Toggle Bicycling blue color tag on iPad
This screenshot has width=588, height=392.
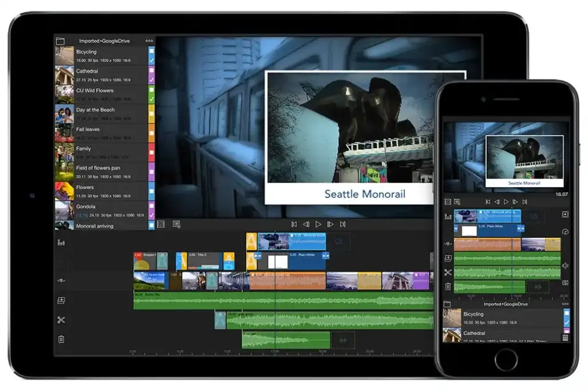[152, 56]
